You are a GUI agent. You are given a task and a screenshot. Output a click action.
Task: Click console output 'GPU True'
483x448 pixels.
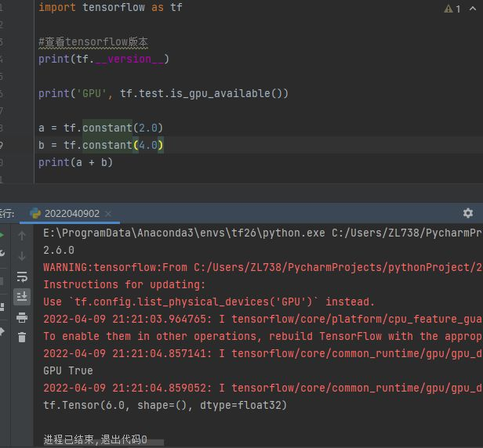(67, 370)
